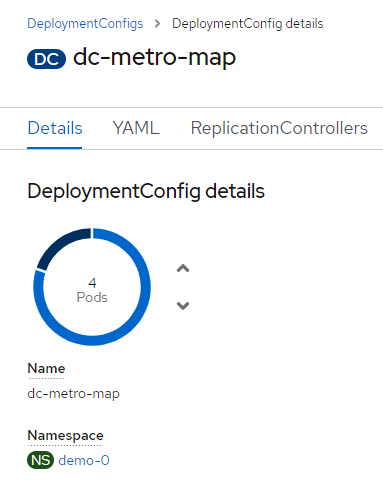Switch to the ReplicationControllers tab

click(279, 128)
